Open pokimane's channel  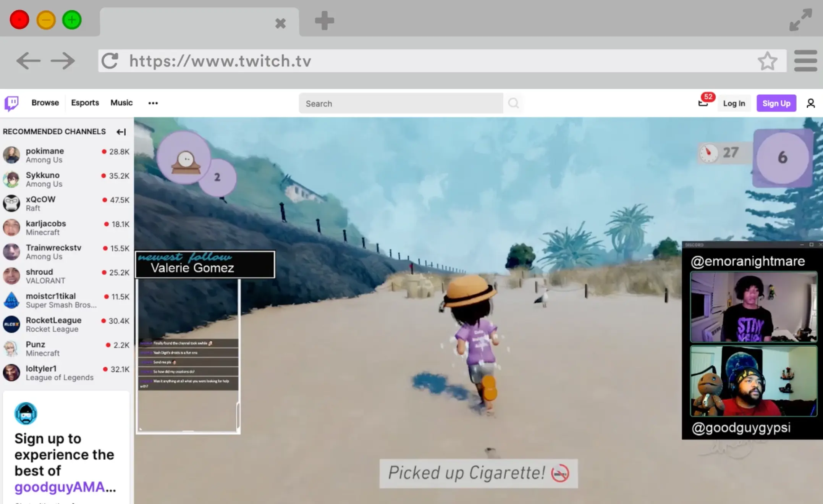coord(66,155)
